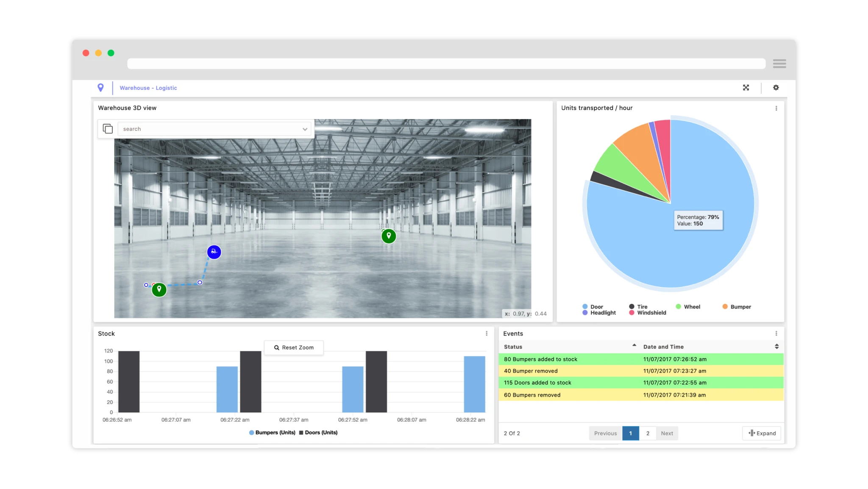Click the Warehouse - Logistic breadcrumb
This screenshot has width=868, height=489.
148,88
